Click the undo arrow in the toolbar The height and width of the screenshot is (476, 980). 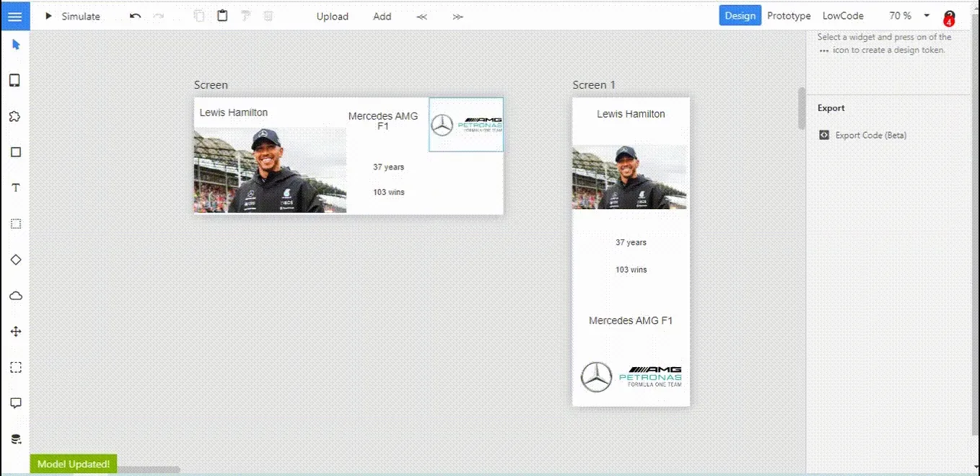pos(135,15)
